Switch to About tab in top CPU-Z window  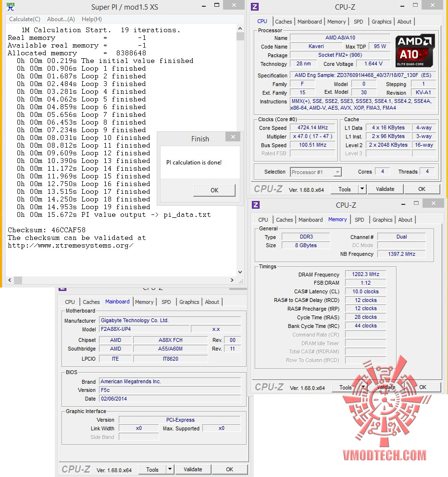(404, 22)
